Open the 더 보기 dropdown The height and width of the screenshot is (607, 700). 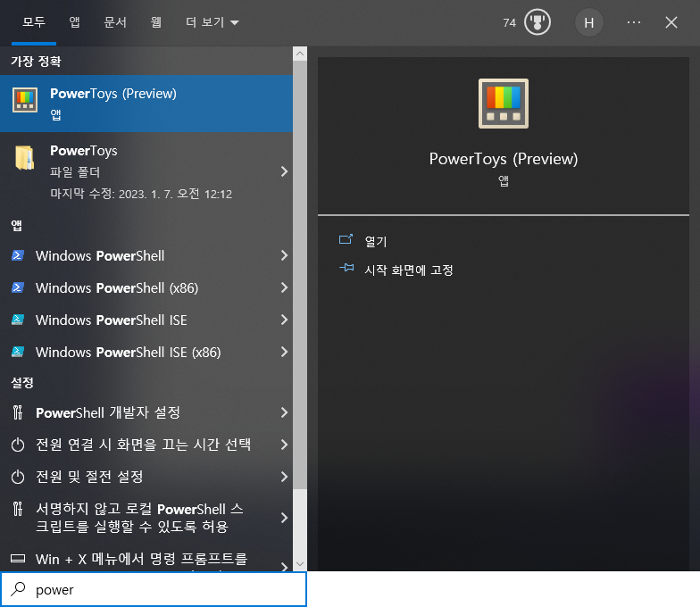click(x=212, y=21)
